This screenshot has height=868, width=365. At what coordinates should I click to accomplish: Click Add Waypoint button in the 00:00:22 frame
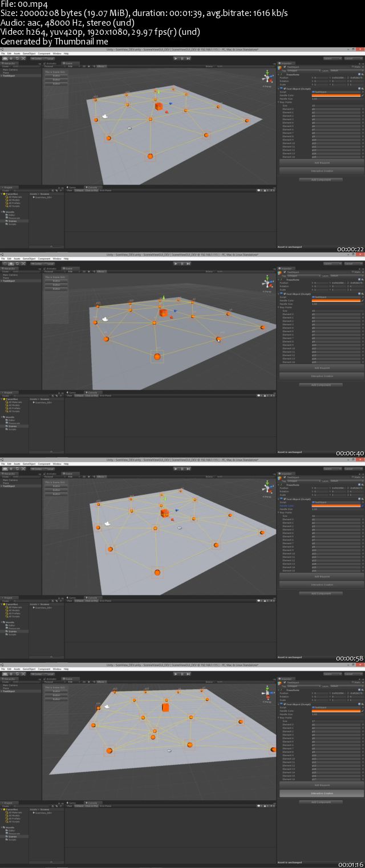click(x=322, y=162)
